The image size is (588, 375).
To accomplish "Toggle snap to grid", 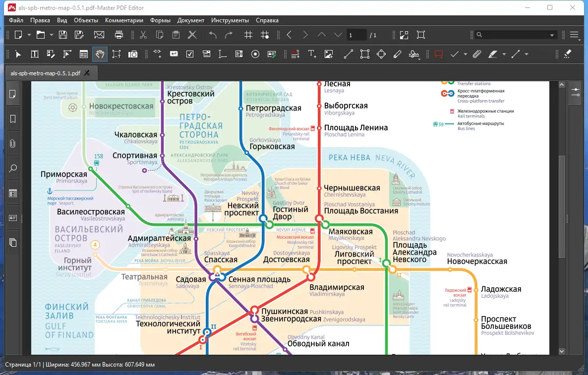I will point(265,35).
